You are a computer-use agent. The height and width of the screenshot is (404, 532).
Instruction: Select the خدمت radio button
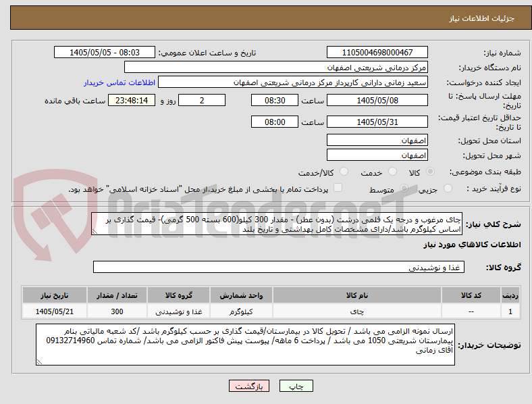point(392,172)
